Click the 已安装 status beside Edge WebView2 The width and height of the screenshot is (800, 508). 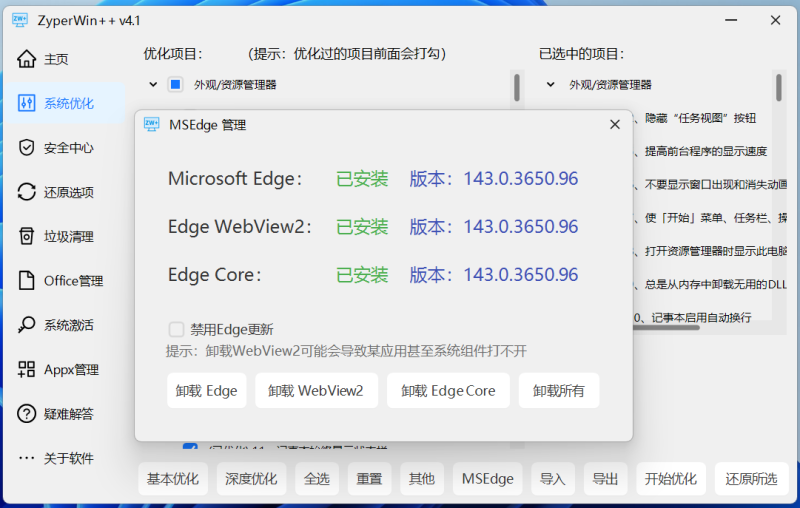[x=362, y=227]
